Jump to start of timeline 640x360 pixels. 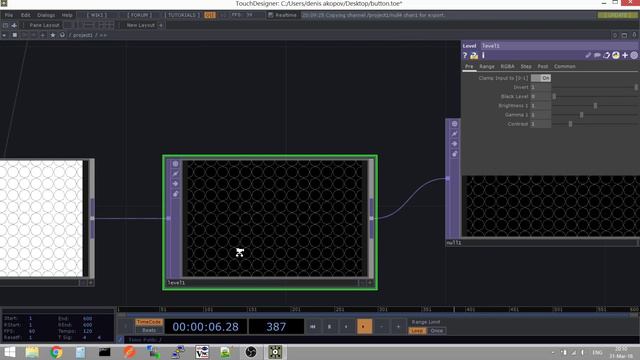tap(313, 327)
